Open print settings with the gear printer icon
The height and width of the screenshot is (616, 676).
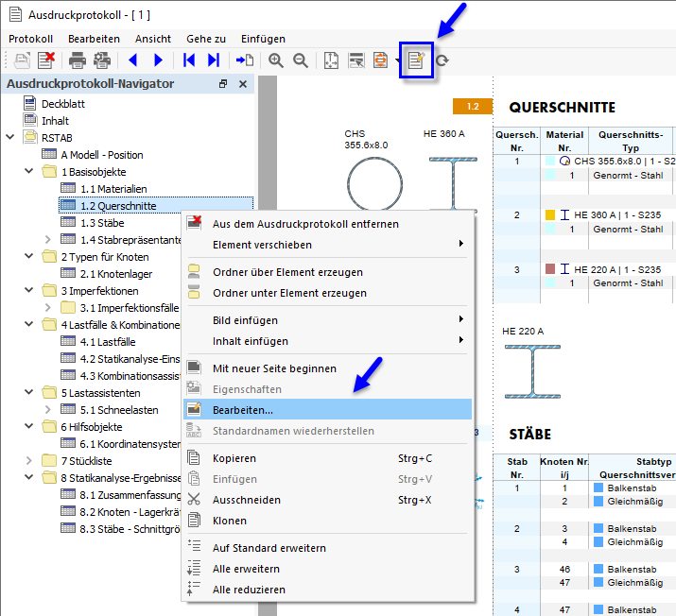(102, 60)
